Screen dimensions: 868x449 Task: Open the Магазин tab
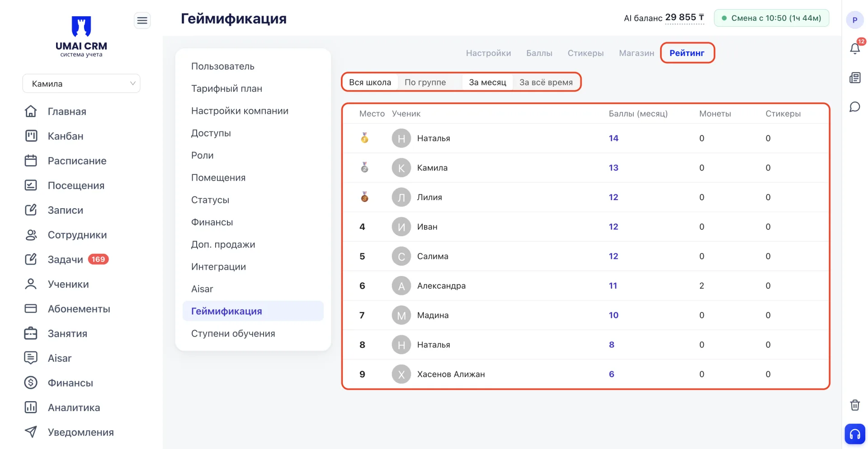click(637, 53)
